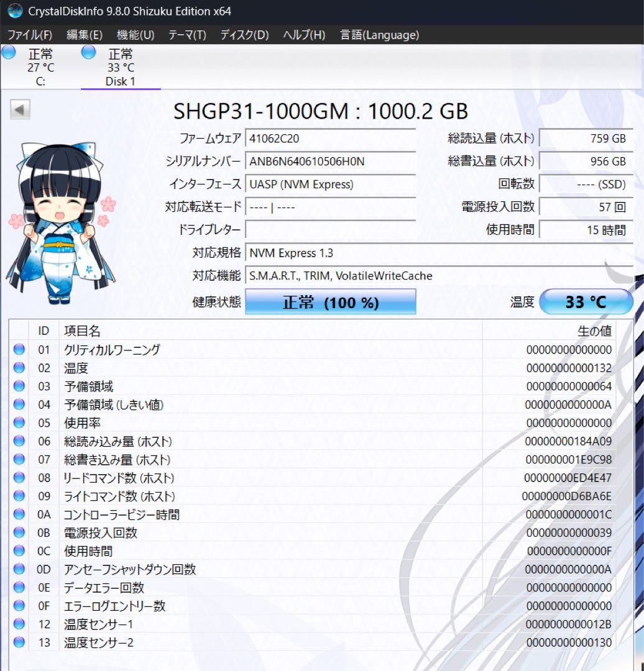Click the serial number field ANB6N640610506H0N
The width and height of the screenshot is (644, 671).
330,162
